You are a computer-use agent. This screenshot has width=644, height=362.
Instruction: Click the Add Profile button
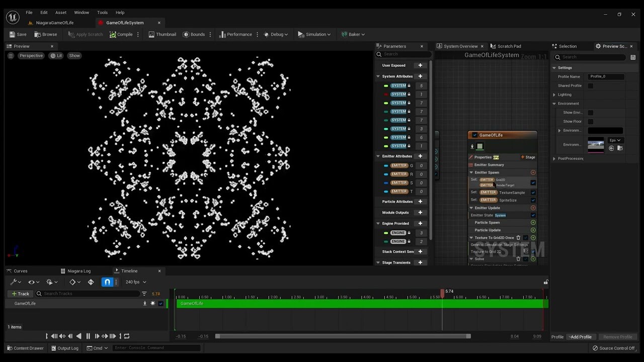(x=581, y=337)
